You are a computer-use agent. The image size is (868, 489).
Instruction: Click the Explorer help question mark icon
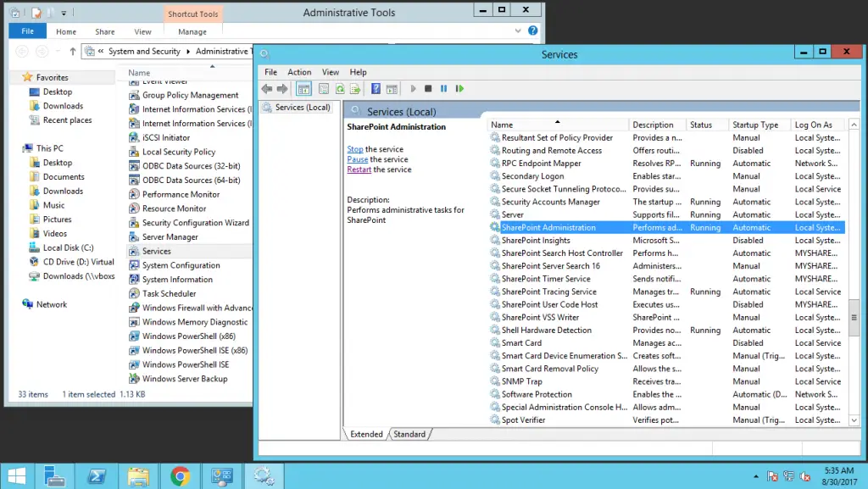[x=532, y=31]
